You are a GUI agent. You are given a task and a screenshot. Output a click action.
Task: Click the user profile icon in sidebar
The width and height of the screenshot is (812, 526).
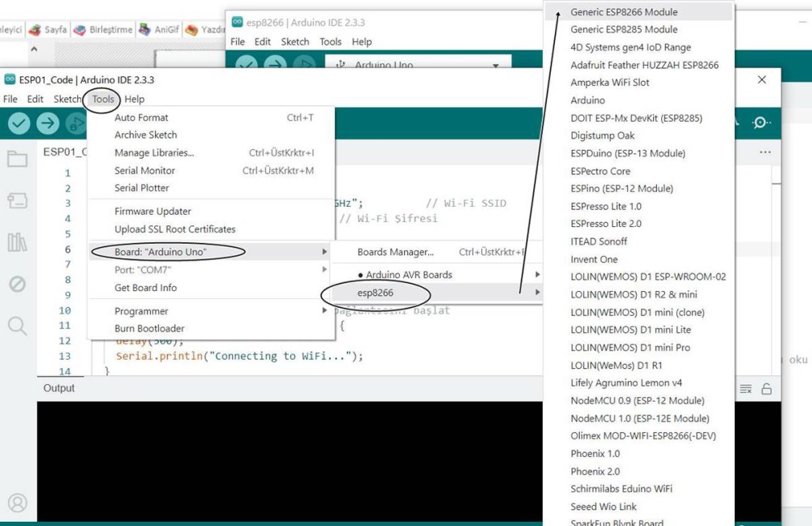pos(18,502)
